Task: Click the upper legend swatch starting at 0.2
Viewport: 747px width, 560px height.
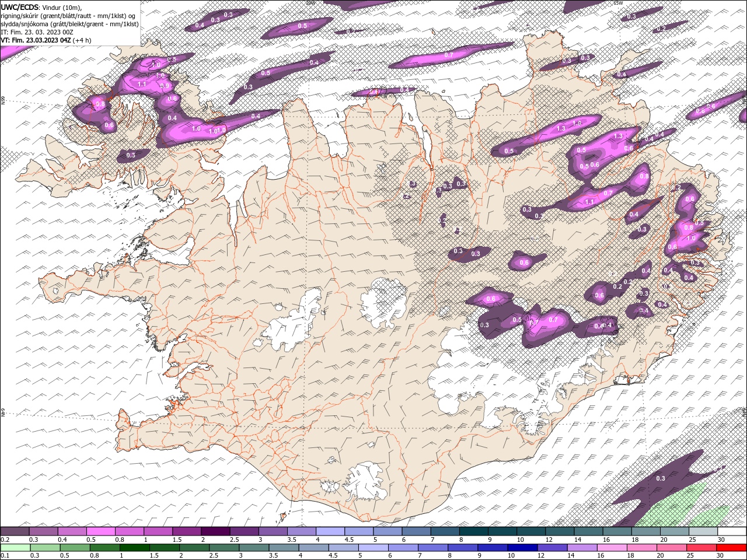Action: click(15, 531)
